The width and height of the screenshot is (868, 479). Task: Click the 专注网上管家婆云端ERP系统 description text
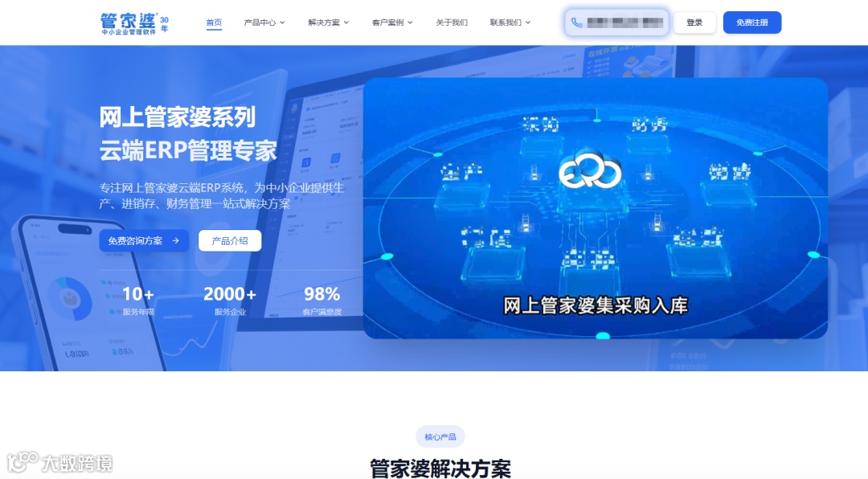pyautogui.click(x=222, y=195)
